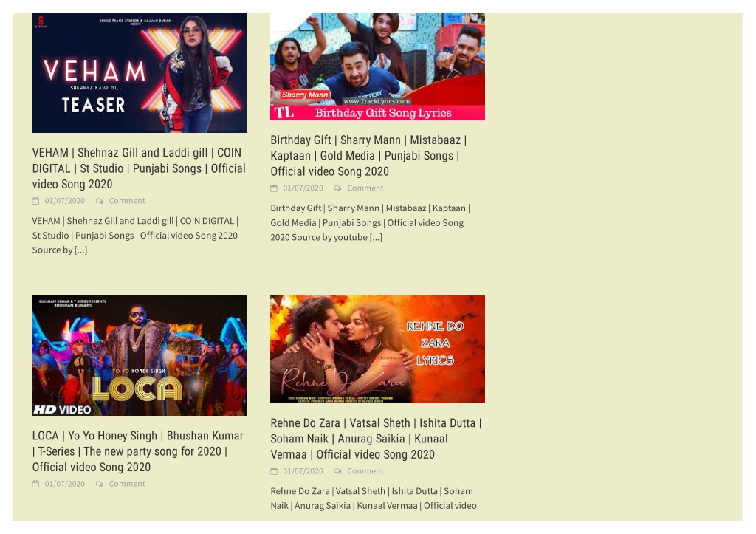
Task: Click the Comment link under the LOCA post
Action: click(127, 485)
